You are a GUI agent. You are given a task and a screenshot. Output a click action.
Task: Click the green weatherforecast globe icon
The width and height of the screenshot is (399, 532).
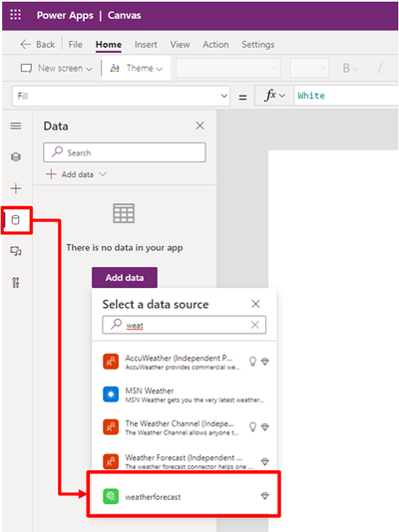point(111,496)
